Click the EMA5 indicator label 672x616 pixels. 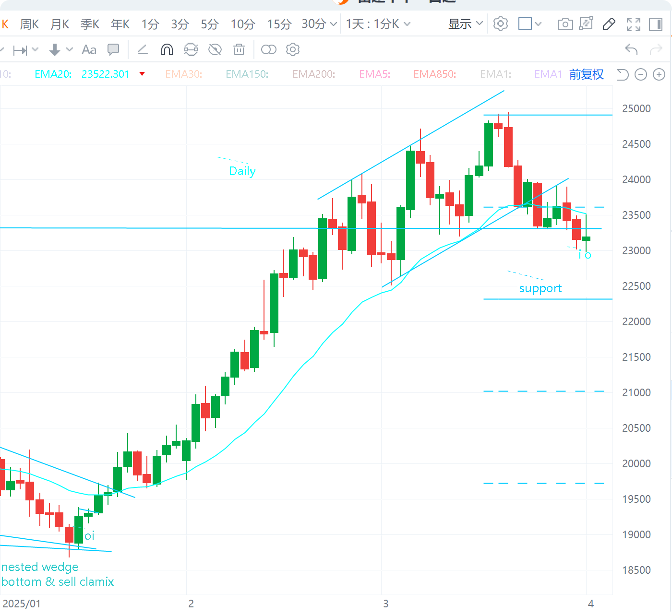[375, 74]
